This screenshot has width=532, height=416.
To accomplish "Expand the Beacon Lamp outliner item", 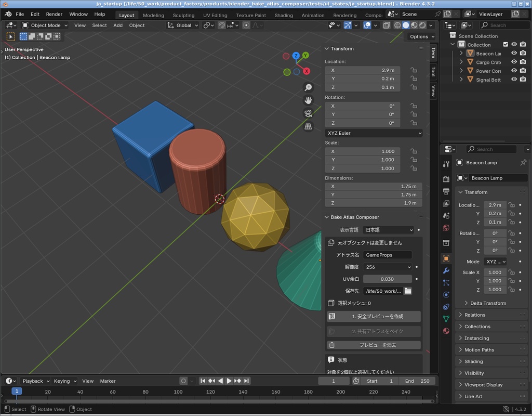I will tap(461, 54).
